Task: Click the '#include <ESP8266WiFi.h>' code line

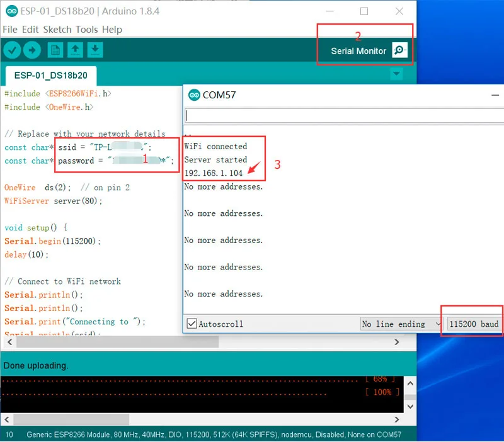Action: click(x=58, y=93)
